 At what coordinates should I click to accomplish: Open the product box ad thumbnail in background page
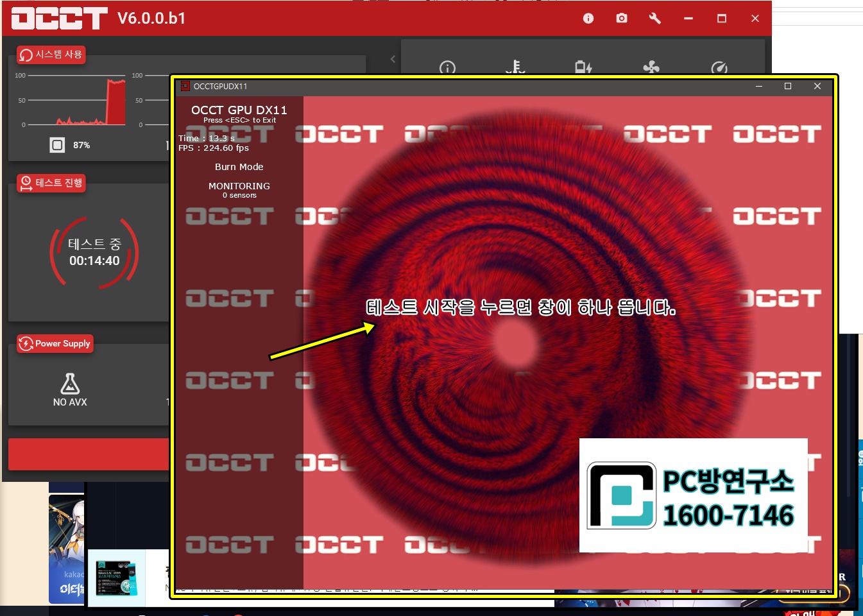[x=117, y=577]
